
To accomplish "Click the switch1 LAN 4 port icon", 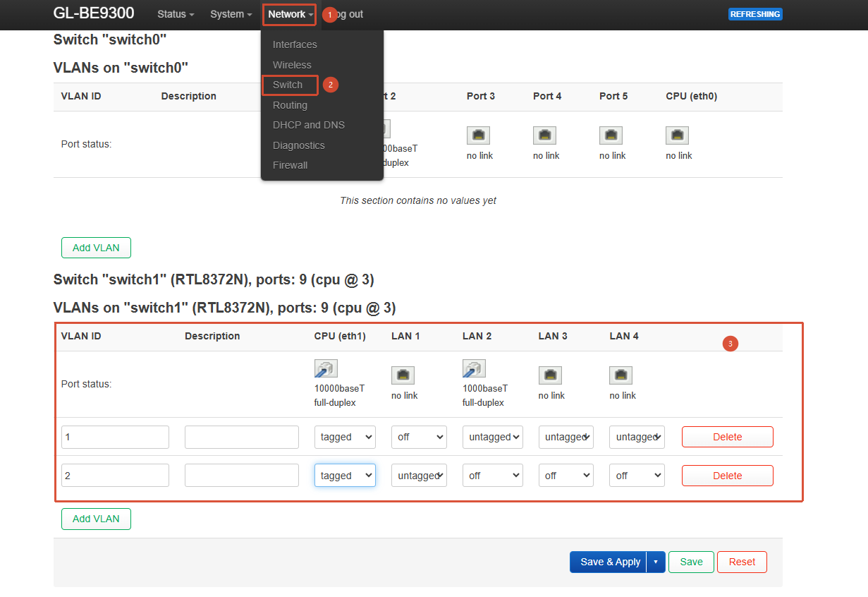I will click(x=621, y=375).
